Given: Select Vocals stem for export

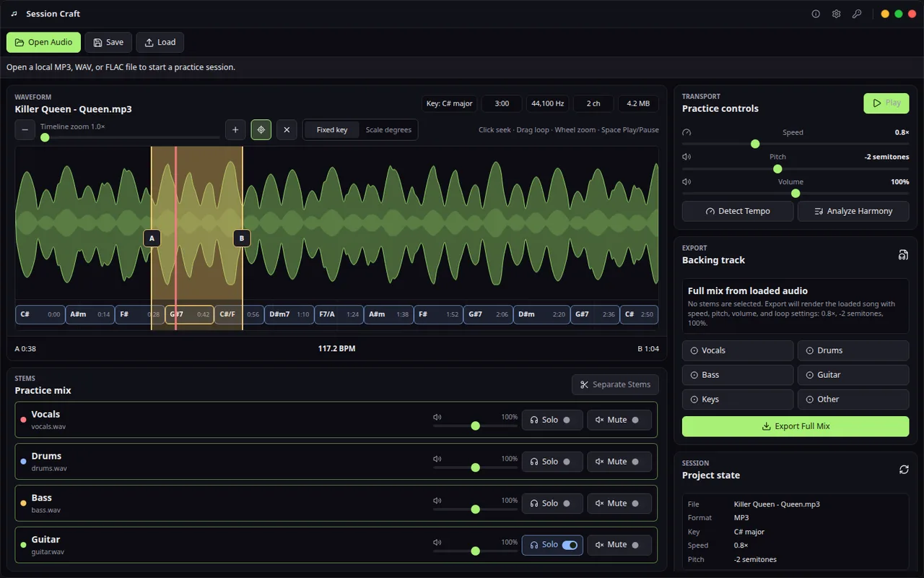Looking at the screenshot, I should [x=738, y=350].
